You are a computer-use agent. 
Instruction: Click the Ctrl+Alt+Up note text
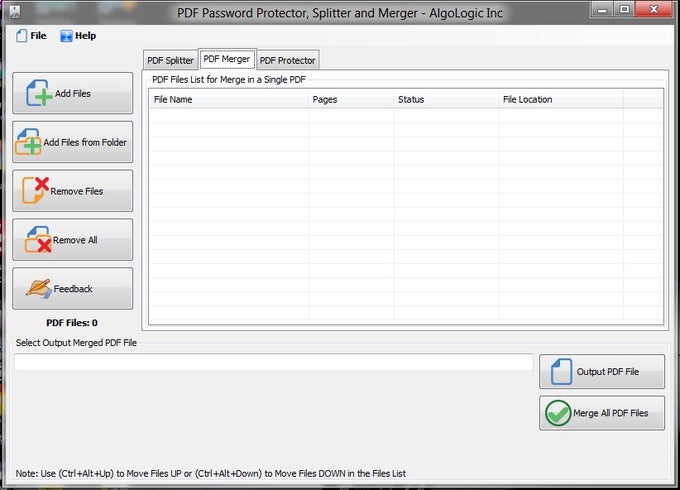[x=211, y=474]
